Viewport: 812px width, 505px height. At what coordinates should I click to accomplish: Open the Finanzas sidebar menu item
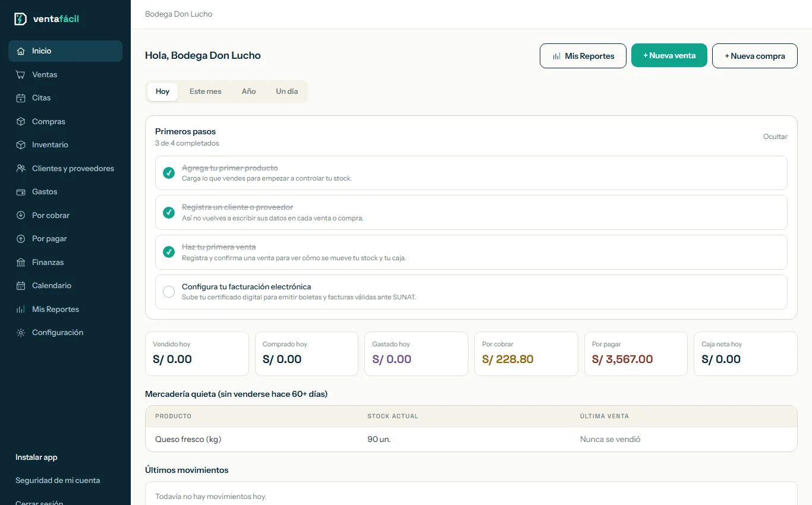[x=65, y=263]
